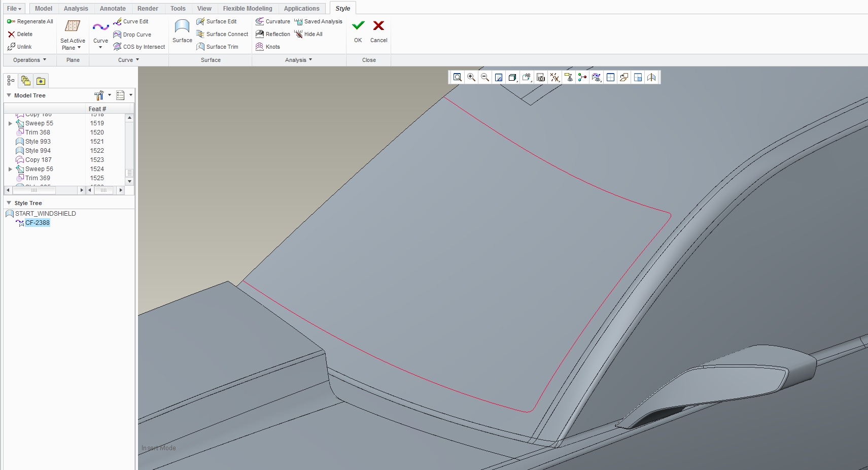868x470 pixels.
Task: Toggle the single-view display icon
Action: pos(638,77)
